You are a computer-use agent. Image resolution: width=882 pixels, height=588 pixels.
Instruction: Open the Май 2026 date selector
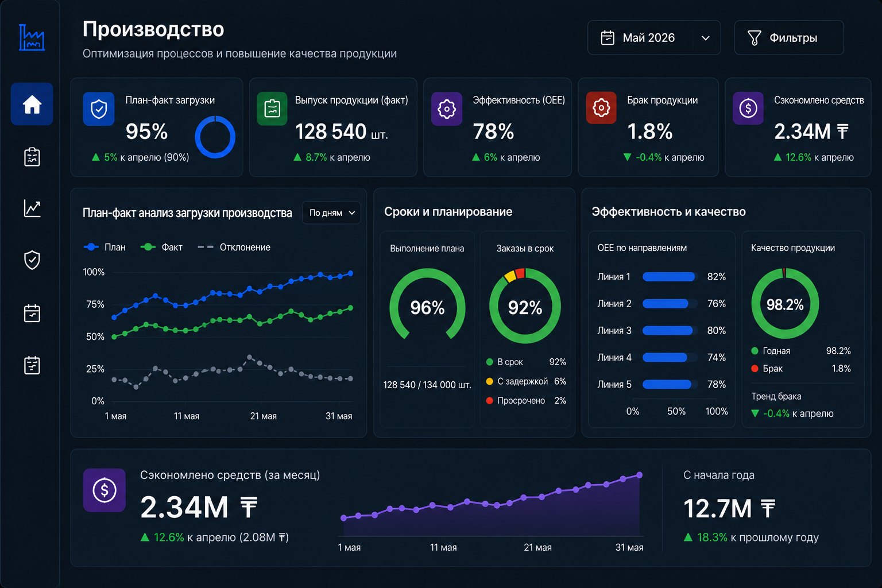coord(654,38)
